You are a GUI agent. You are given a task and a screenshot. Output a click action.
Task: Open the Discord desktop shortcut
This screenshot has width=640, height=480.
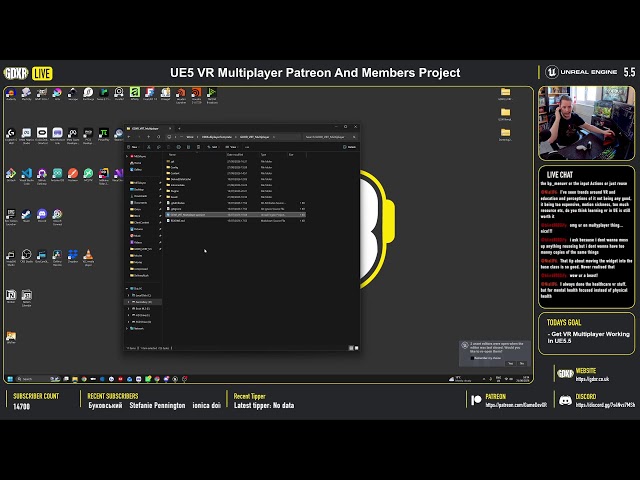(42, 213)
